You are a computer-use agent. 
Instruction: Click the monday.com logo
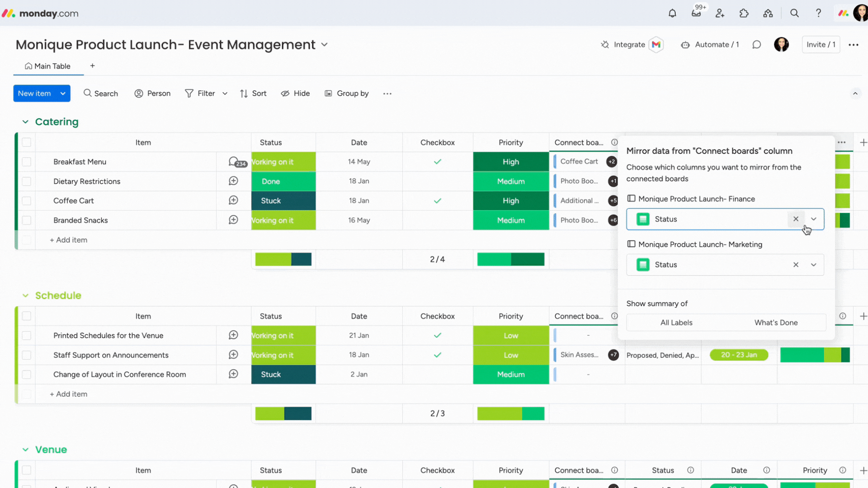tap(40, 13)
